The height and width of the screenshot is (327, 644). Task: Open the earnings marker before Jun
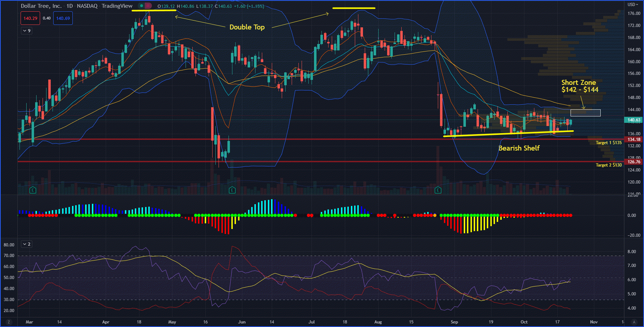pyautogui.click(x=232, y=190)
